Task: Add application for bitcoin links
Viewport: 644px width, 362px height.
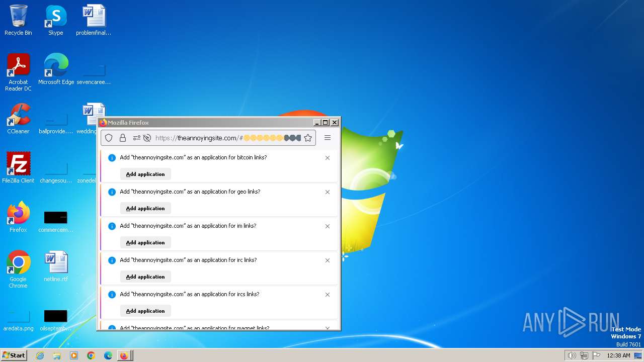Action: [x=145, y=174]
